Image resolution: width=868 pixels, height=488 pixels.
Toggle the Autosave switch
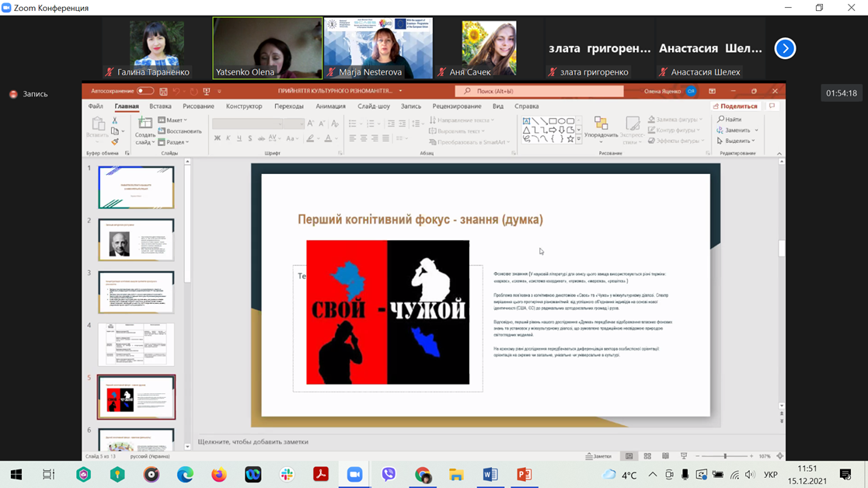click(x=145, y=92)
